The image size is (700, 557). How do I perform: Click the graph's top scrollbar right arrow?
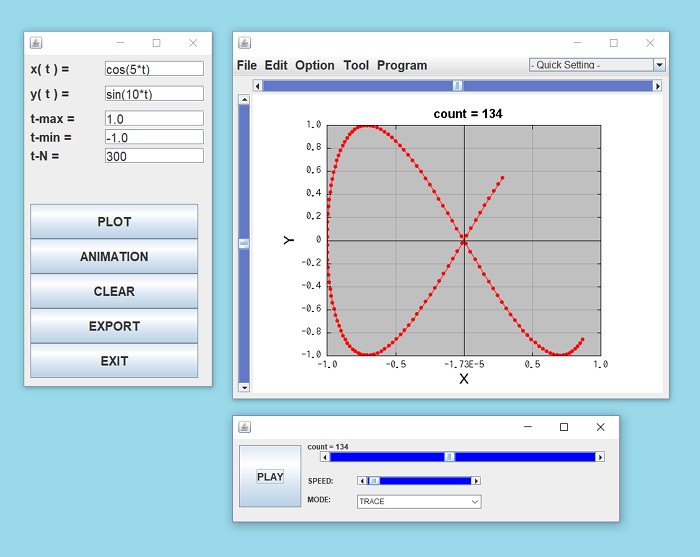point(657,86)
